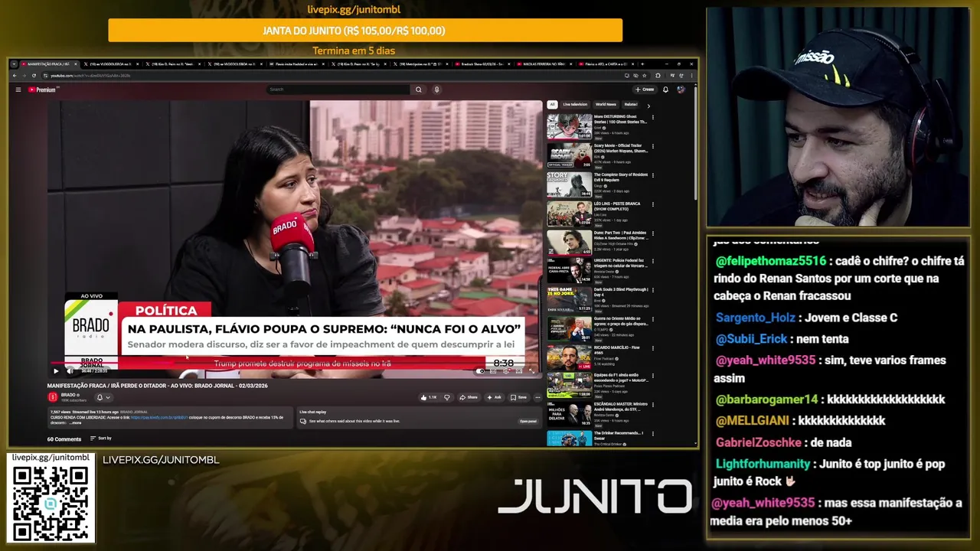
Task: Switch to the Flavio irrita Haddad browser tab
Action: click(x=296, y=64)
